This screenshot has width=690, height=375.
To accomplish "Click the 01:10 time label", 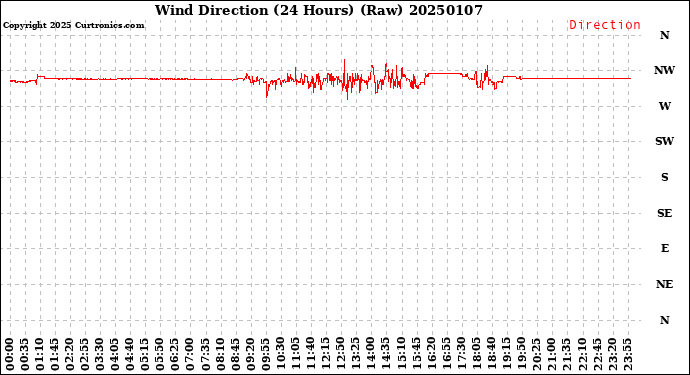I will 40,354.
